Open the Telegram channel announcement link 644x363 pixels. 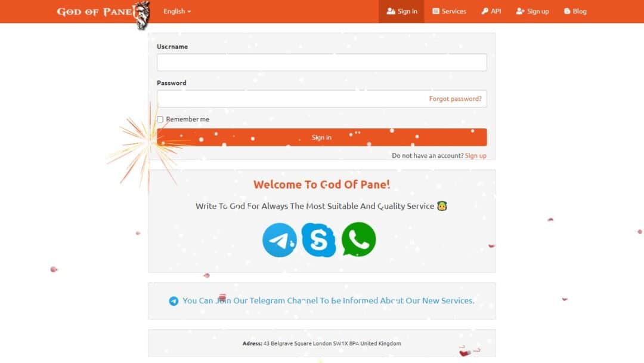pyautogui.click(x=328, y=300)
